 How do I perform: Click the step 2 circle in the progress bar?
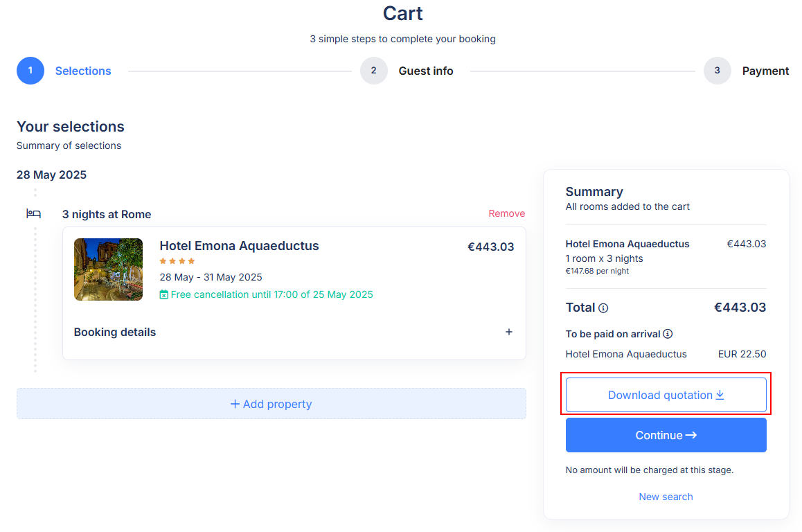tap(374, 71)
